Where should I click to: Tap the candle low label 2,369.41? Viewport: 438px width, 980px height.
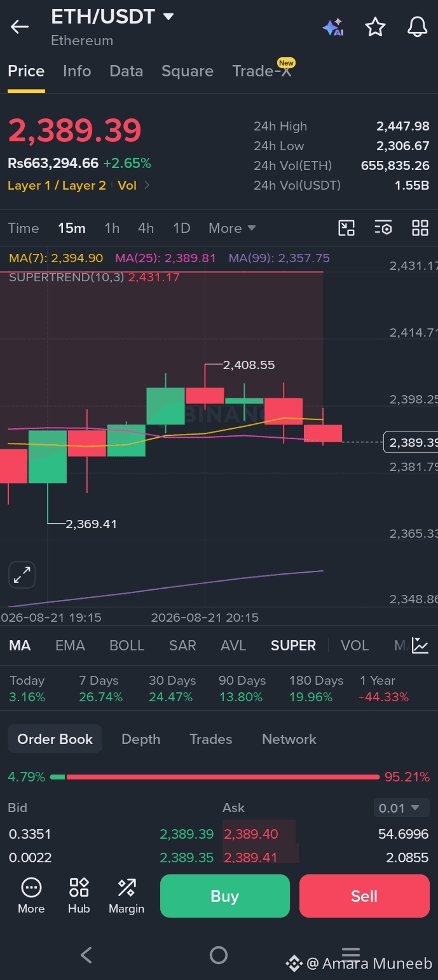click(92, 524)
